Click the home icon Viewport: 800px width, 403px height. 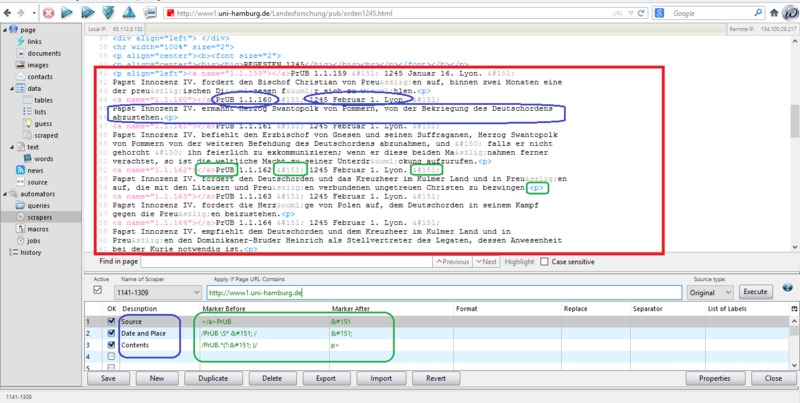pos(774,13)
